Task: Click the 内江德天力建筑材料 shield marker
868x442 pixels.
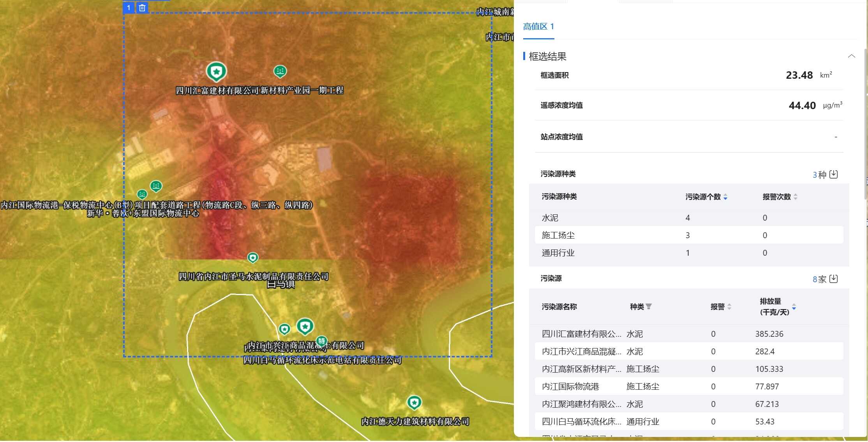Action: pyautogui.click(x=414, y=402)
